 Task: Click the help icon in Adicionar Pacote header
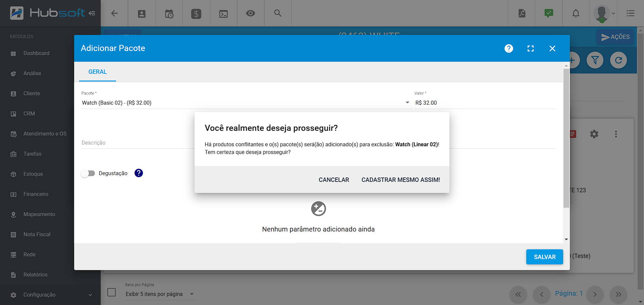[x=508, y=48]
